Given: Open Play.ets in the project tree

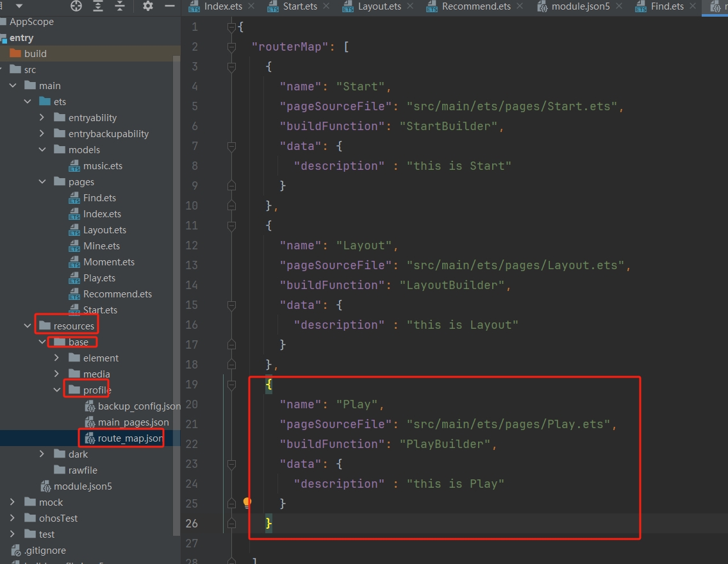Looking at the screenshot, I should coord(99,278).
